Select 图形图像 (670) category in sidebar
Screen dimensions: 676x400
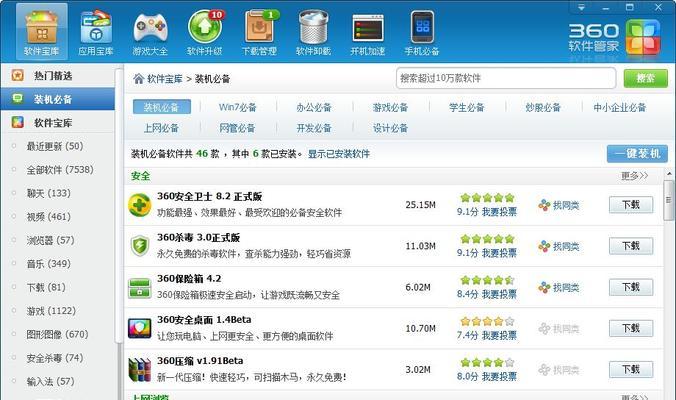57,334
